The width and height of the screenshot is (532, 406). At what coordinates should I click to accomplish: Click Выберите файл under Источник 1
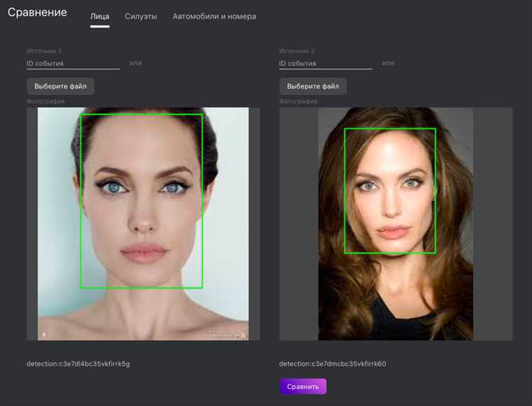(x=60, y=86)
